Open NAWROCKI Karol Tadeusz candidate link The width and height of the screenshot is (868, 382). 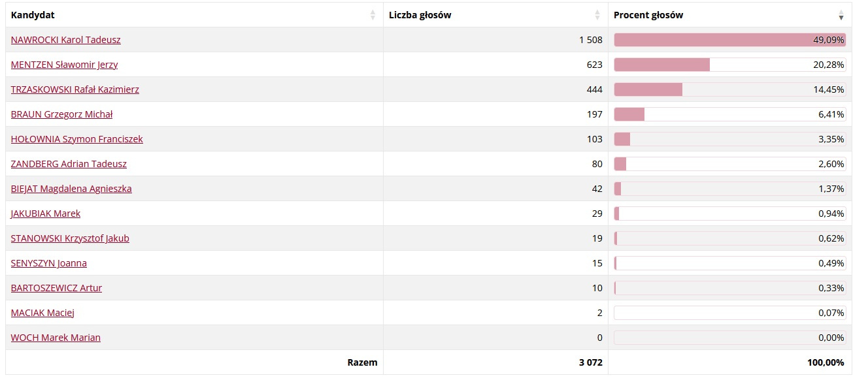[x=66, y=40]
